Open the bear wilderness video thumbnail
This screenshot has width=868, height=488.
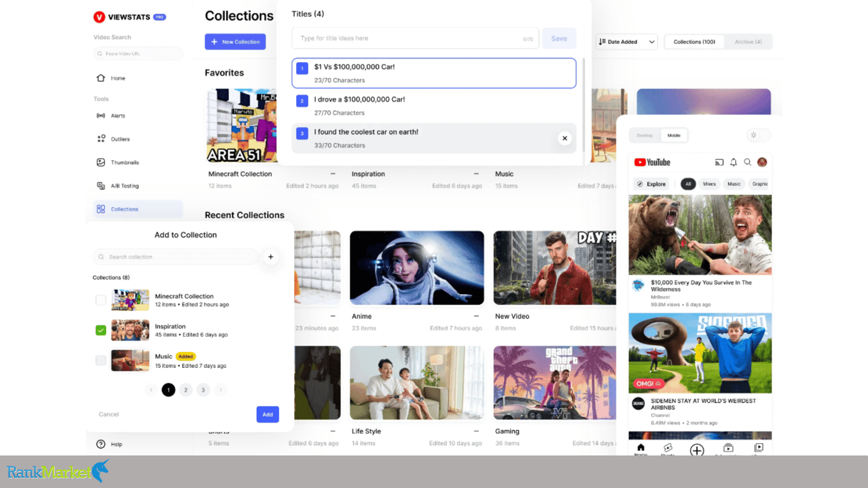pos(700,234)
